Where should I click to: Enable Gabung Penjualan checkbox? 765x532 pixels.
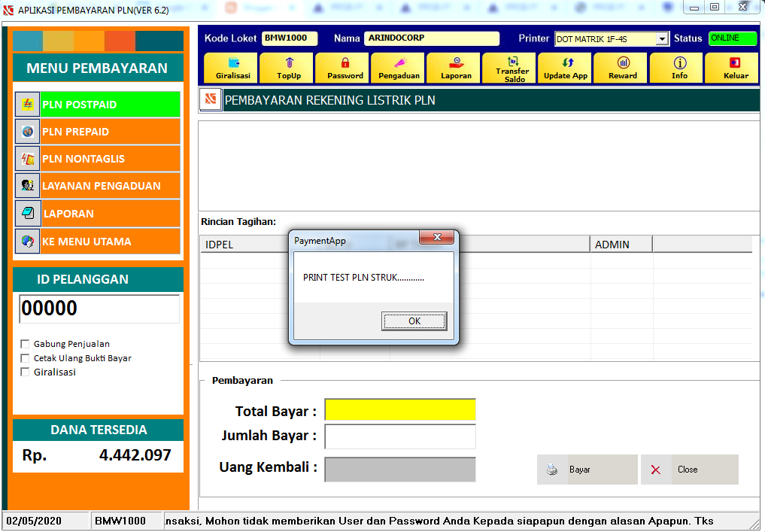(25, 344)
